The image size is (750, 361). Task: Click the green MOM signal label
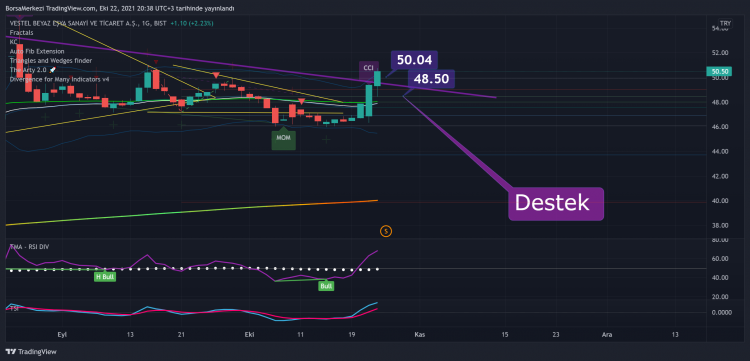point(283,138)
